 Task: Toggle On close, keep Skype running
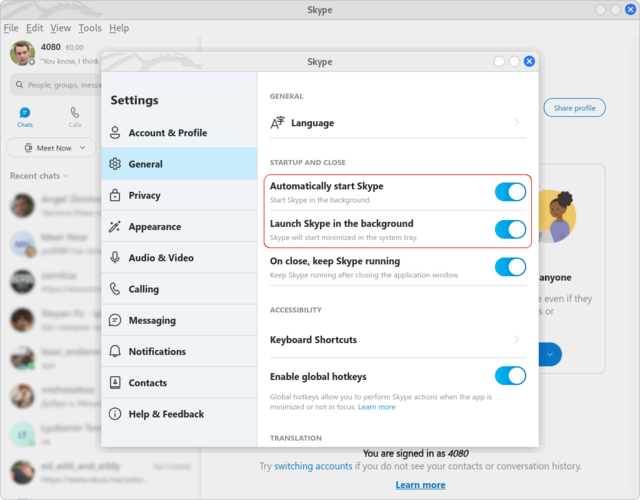[510, 267]
